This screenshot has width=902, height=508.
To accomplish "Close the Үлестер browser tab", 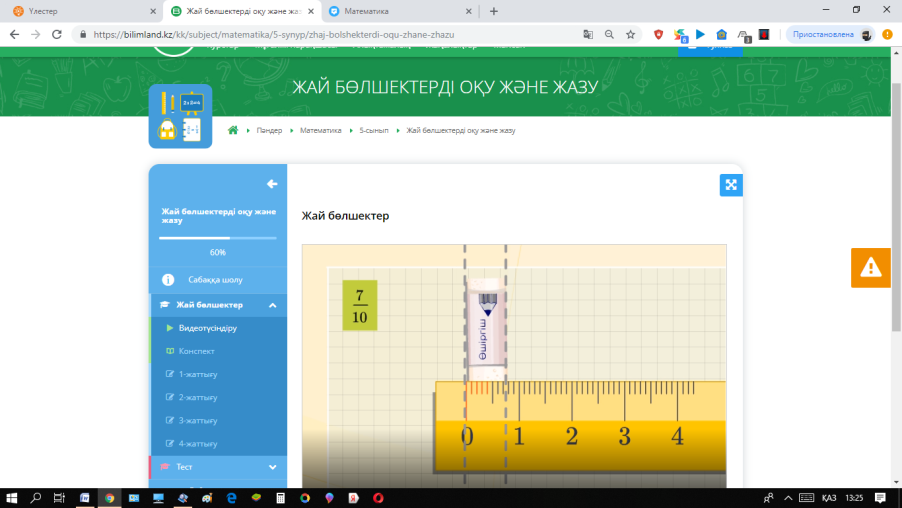I will click(152, 11).
